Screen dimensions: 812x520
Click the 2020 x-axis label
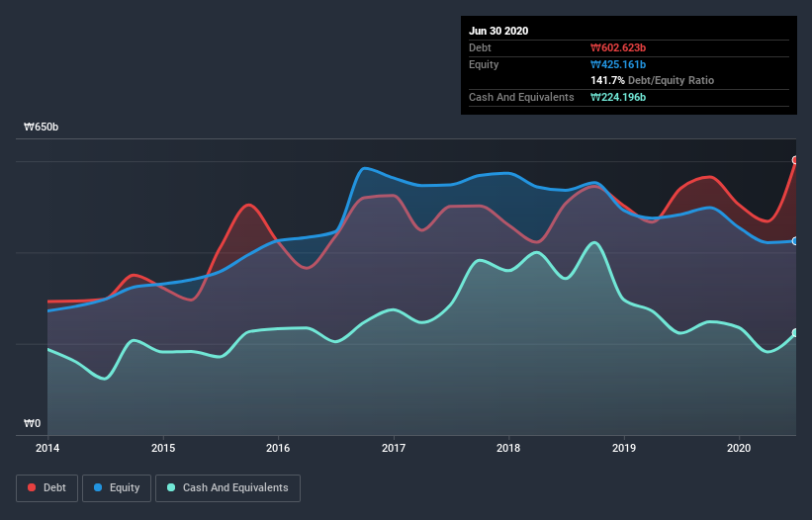tap(739, 448)
